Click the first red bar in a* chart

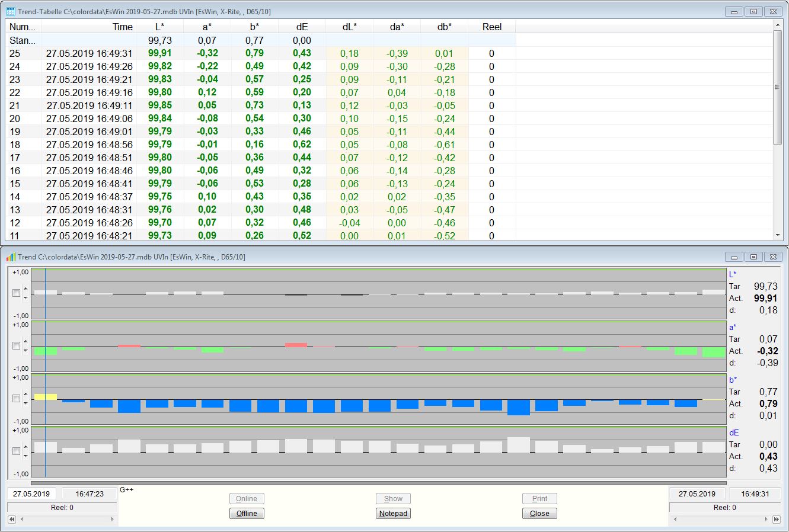(x=129, y=346)
